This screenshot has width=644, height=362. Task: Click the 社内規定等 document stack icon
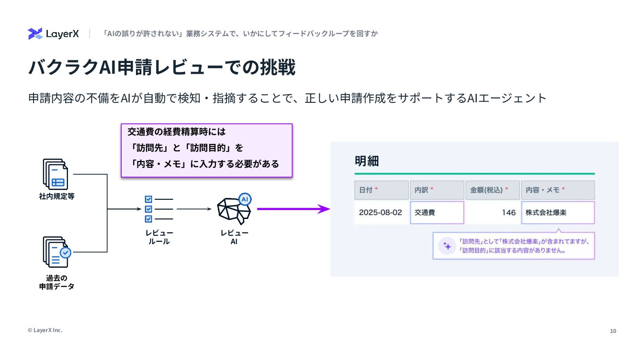click(55, 174)
